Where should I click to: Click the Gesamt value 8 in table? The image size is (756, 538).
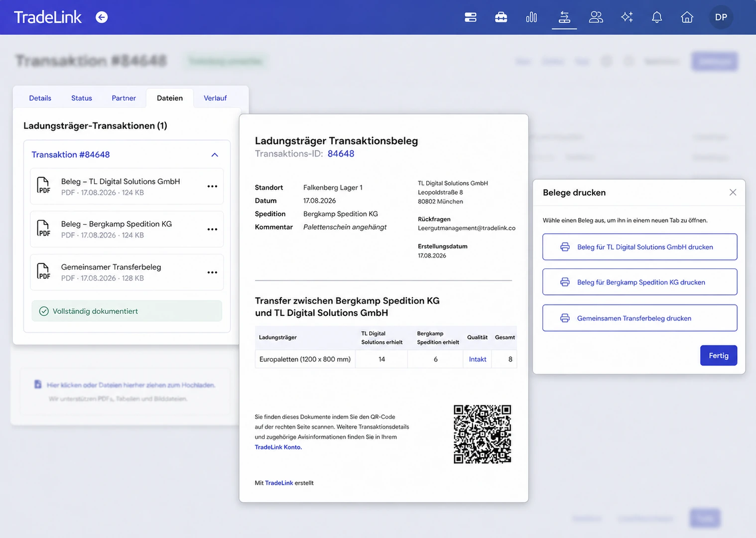coord(510,359)
